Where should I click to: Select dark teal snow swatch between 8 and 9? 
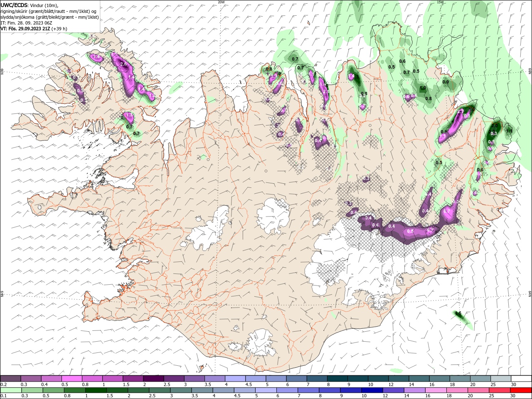337,378
